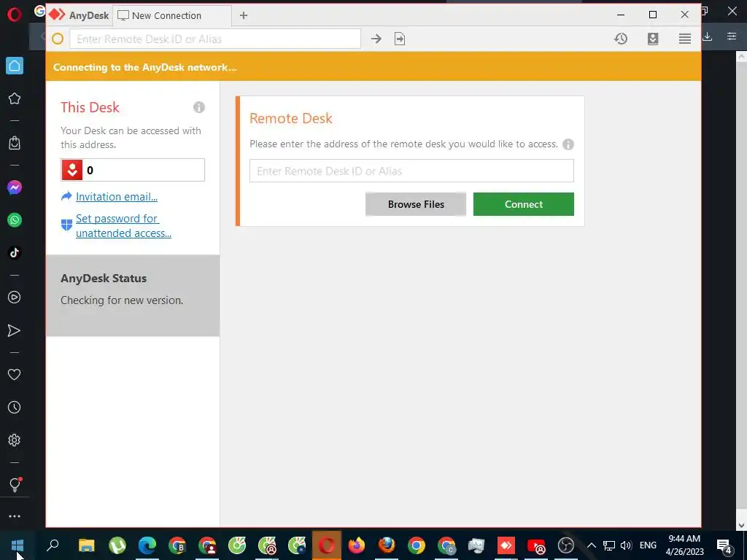
Task: Click the AnyDesk taskbar icon
Action: pos(506,545)
